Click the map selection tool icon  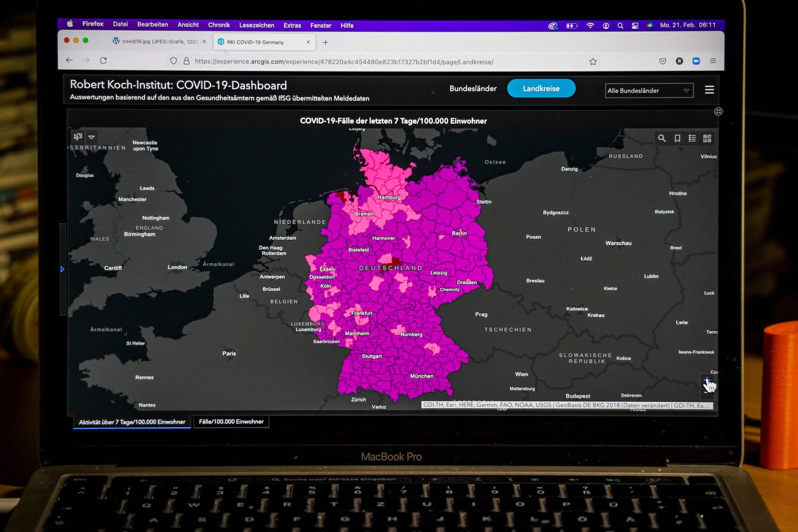point(78,136)
